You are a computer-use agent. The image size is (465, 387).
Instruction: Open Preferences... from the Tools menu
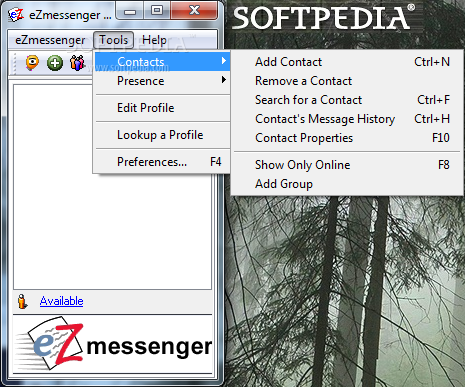click(x=162, y=162)
